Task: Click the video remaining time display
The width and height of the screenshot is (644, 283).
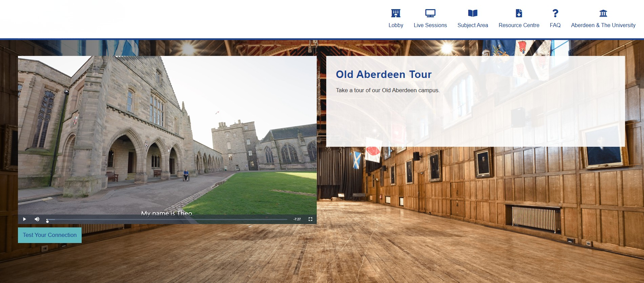Action: [x=297, y=219]
